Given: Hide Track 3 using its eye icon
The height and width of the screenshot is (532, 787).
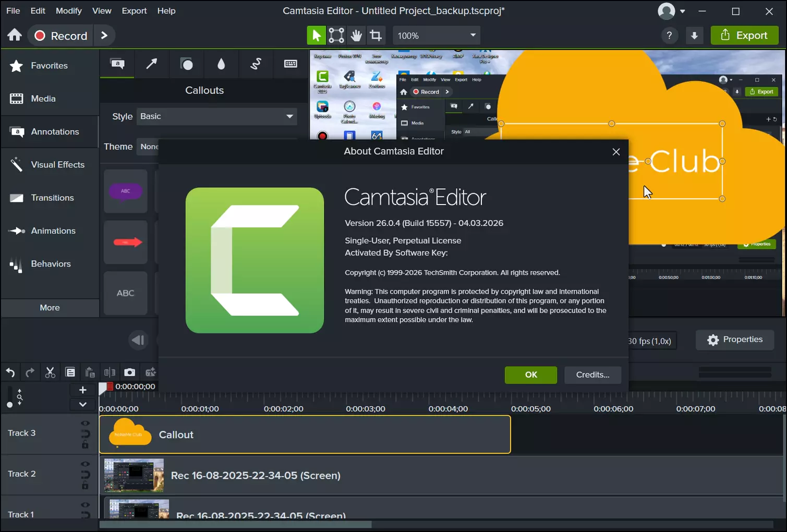Looking at the screenshot, I should [85, 423].
